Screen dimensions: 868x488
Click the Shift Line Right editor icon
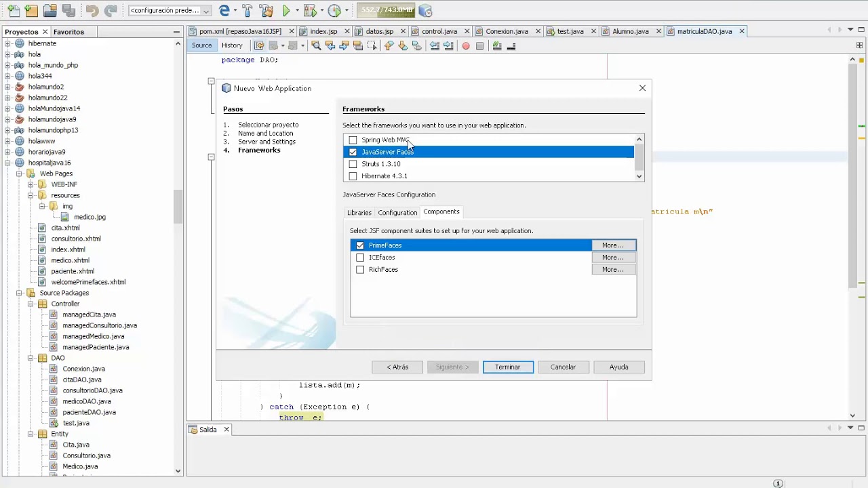pyautogui.click(x=448, y=45)
